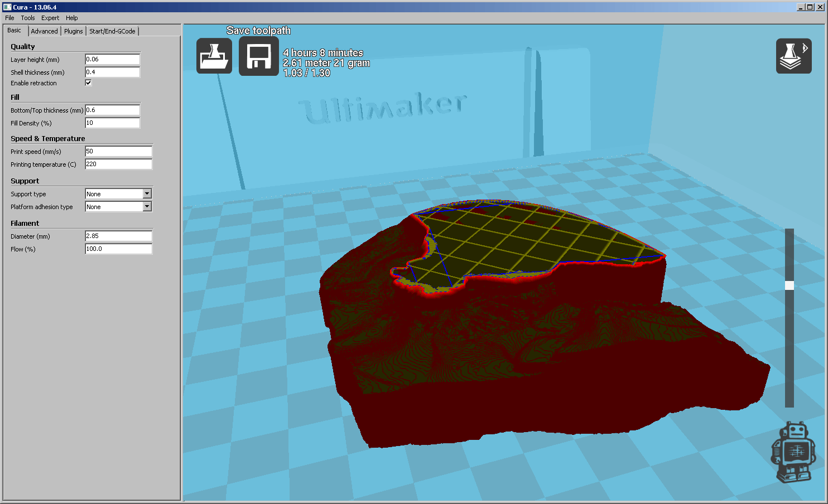This screenshot has width=828, height=504.
Task: Click the Layer height input field
Action: 112,59
